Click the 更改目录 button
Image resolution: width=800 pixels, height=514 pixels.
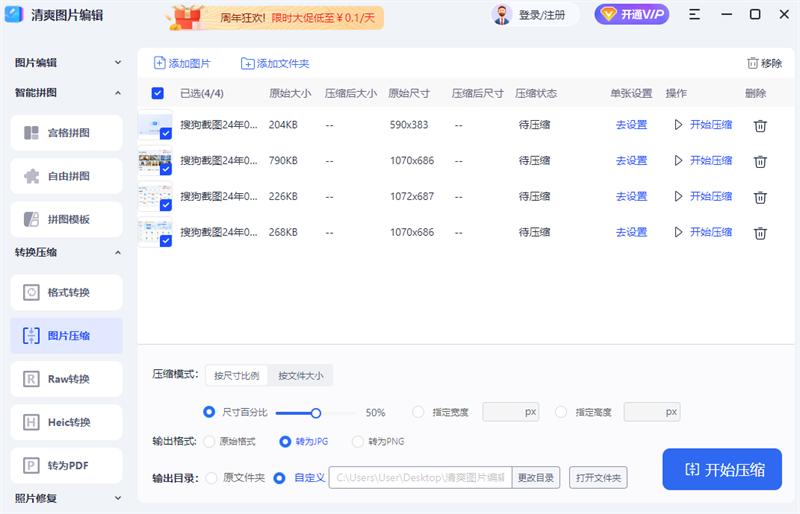tap(535, 478)
